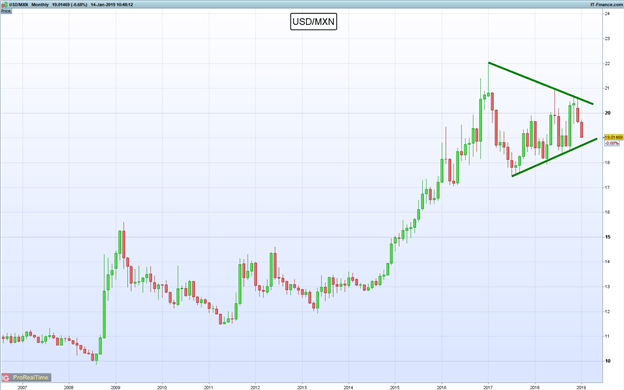Select the Monthly timeframe label in header
Image resolution: width=624 pixels, height=390 pixels.
click(40, 5)
